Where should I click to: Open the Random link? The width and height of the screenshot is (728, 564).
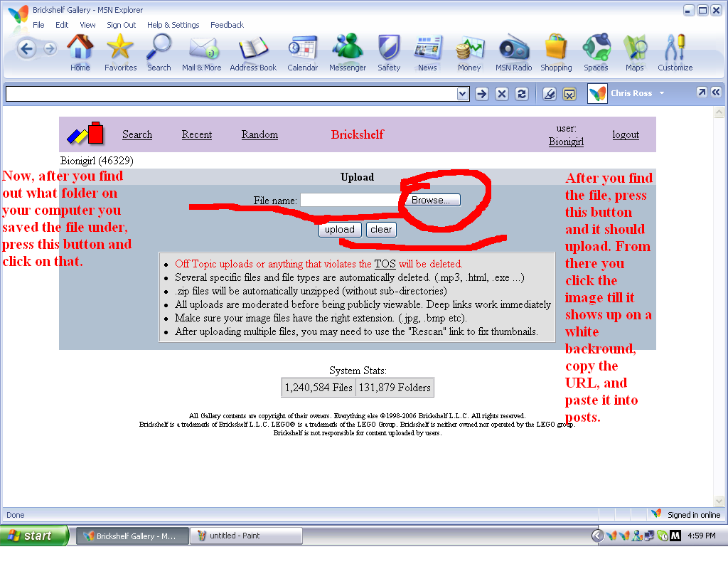259,134
